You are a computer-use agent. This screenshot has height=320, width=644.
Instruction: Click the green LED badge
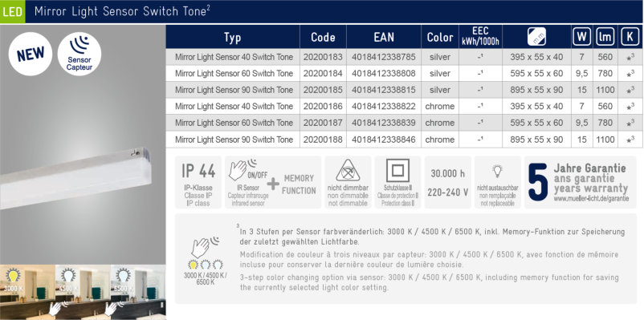pos(12,11)
